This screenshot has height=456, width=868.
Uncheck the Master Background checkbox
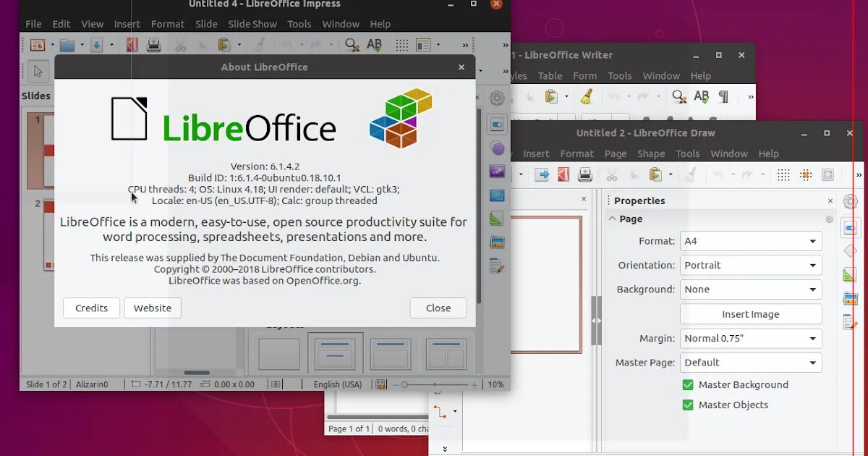tap(688, 384)
